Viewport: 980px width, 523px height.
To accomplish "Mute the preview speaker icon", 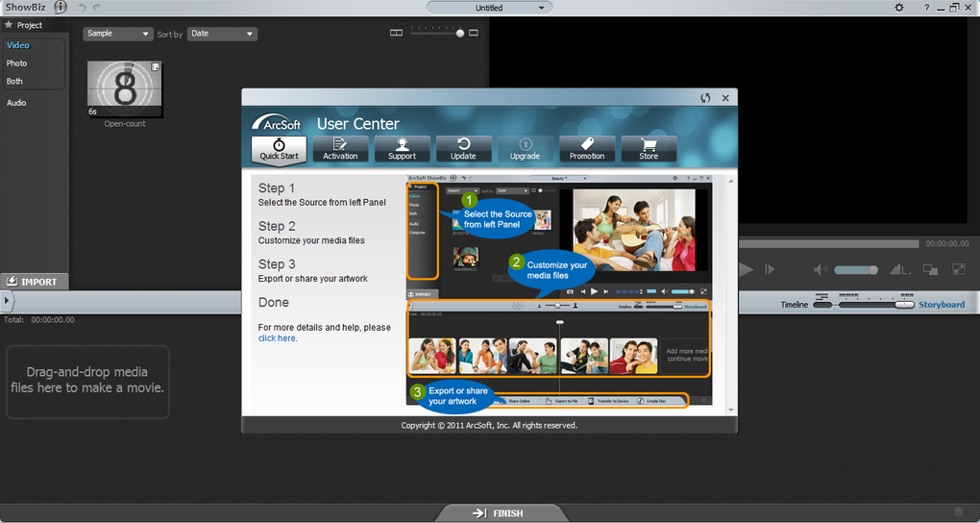I will point(820,269).
